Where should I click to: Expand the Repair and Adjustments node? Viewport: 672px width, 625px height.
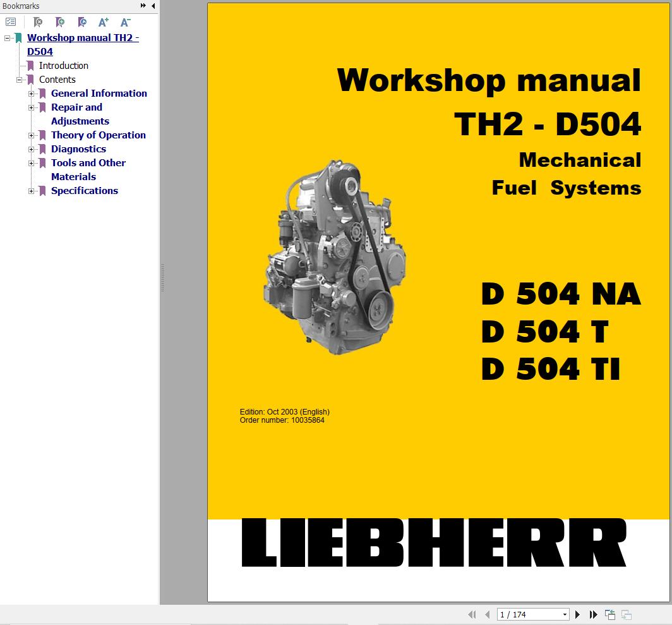32,107
